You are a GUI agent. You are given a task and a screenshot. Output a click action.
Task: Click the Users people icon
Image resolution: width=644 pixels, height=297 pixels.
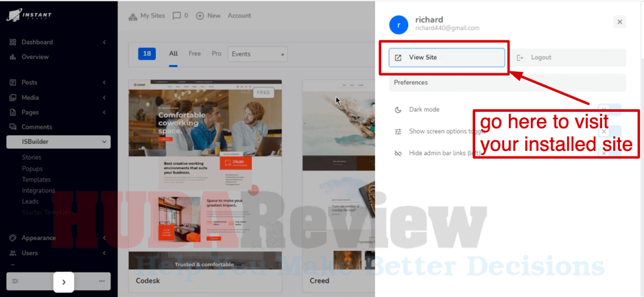[13, 253]
